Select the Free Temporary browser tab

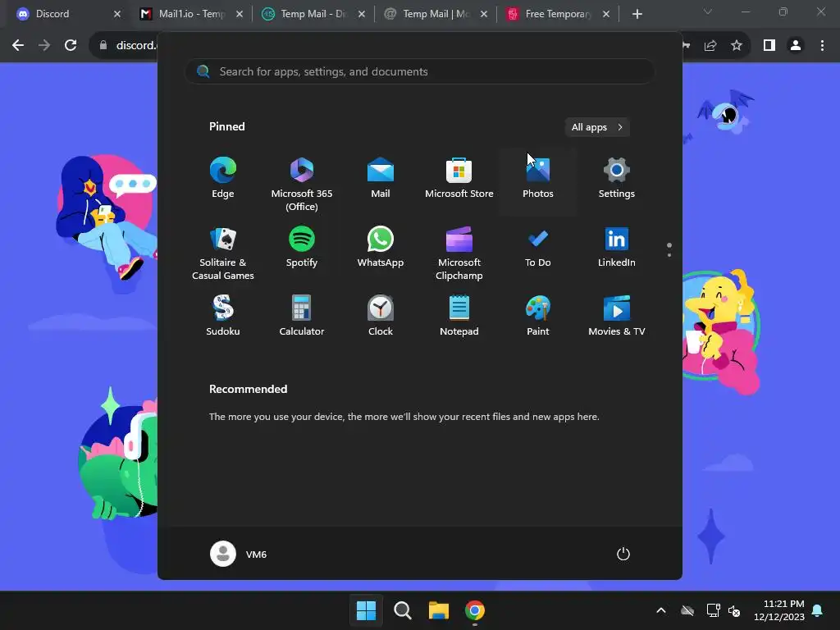[x=558, y=14]
